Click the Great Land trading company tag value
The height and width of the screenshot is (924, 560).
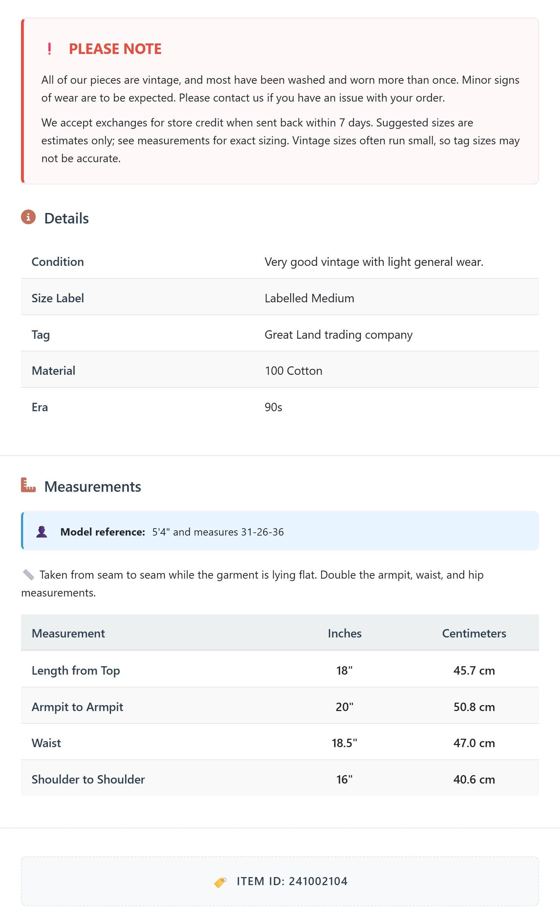(338, 335)
